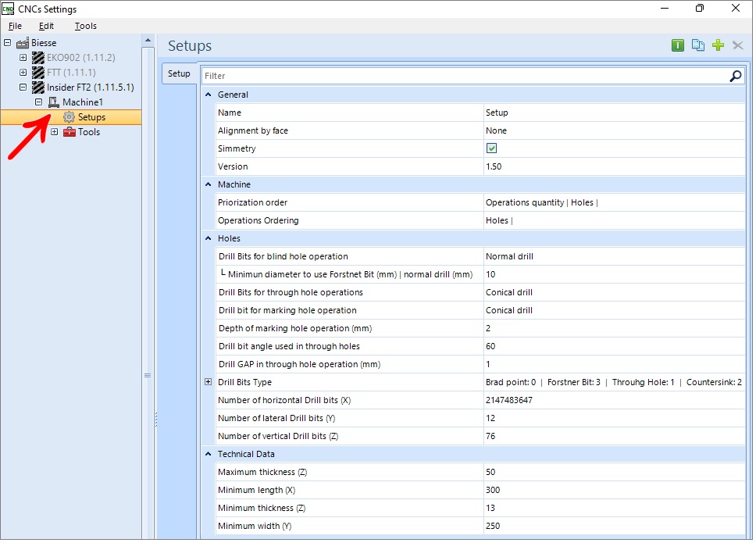The height and width of the screenshot is (543, 756).
Task: Click the tree panel scroll up arrow
Action: (x=148, y=41)
